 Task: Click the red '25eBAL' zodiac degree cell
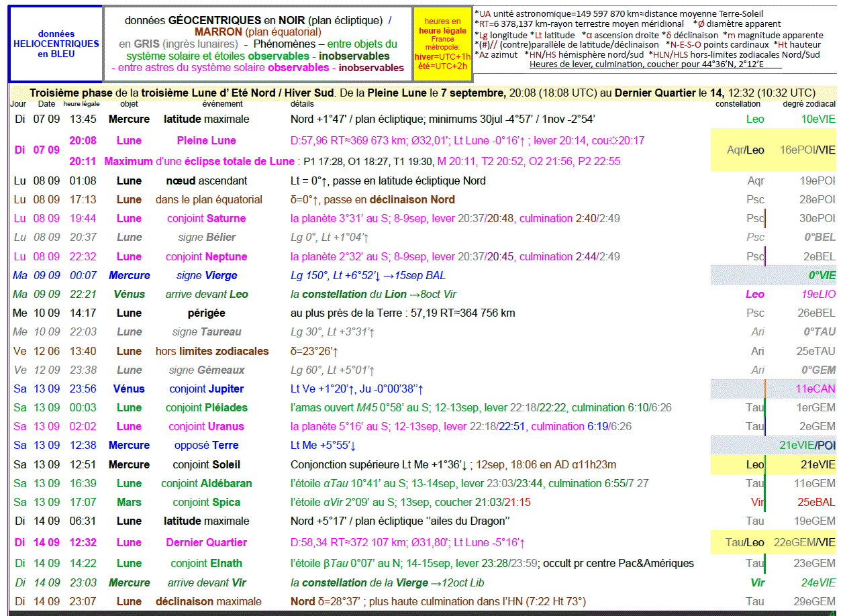tap(816, 502)
